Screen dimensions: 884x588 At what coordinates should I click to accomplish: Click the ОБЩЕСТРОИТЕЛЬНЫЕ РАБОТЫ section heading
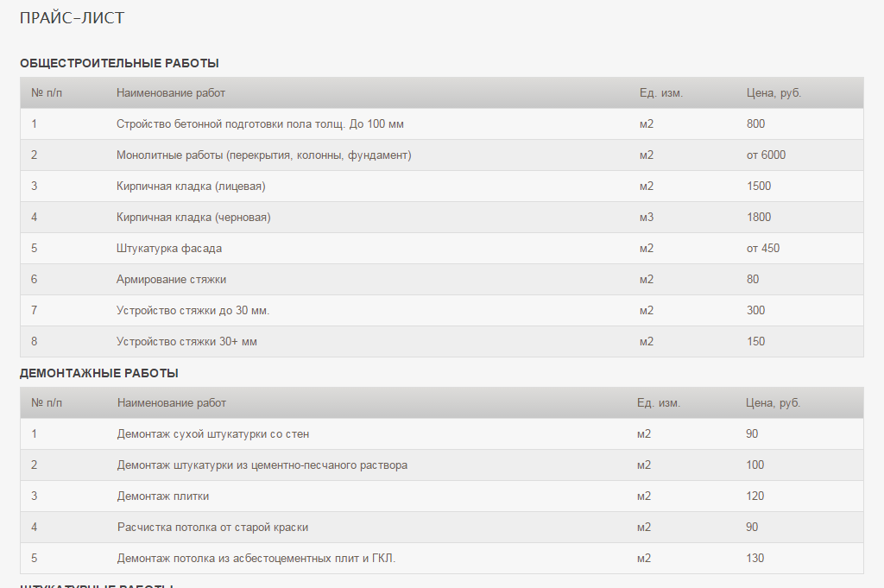(119, 63)
